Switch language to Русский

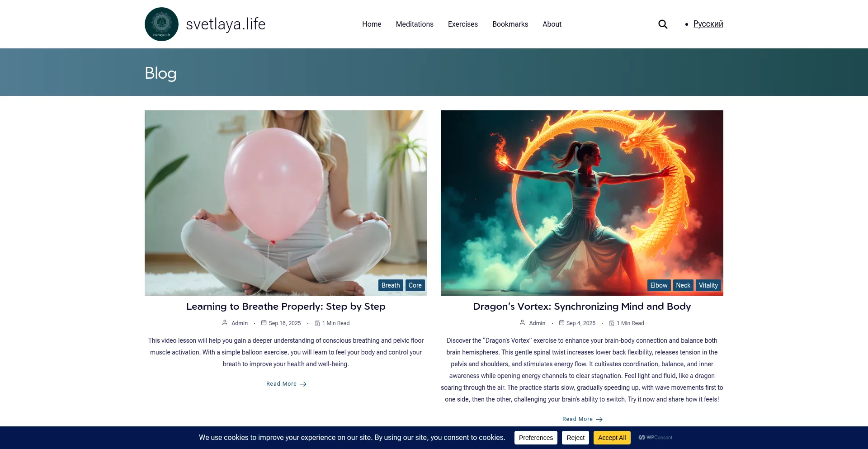pyautogui.click(x=708, y=24)
